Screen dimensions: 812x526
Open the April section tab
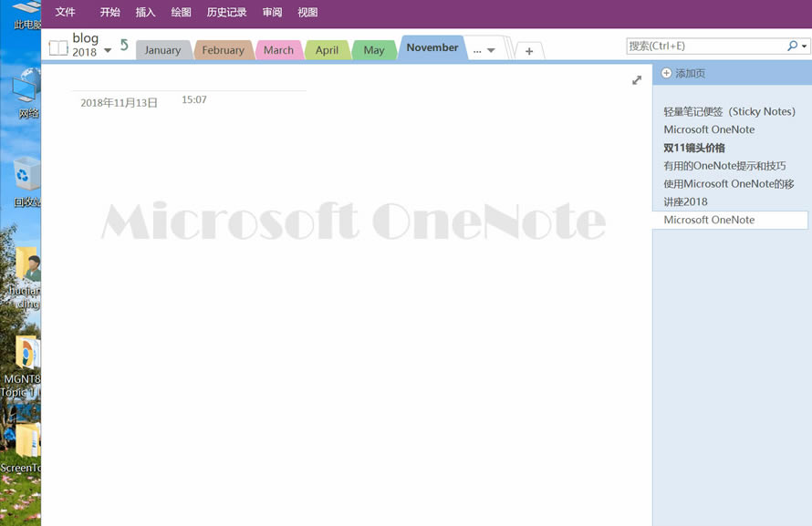click(x=327, y=50)
